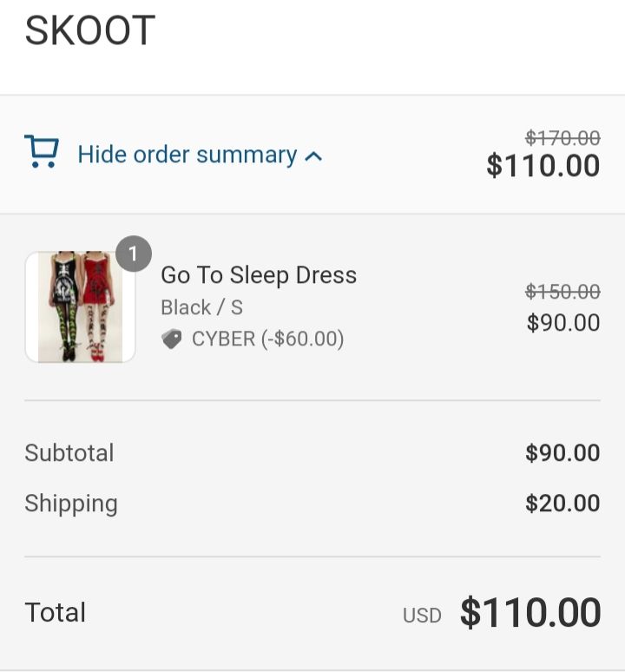Screen dimensions: 625x672
Task: Click the $20.00 shipping cost
Action: (x=562, y=504)
